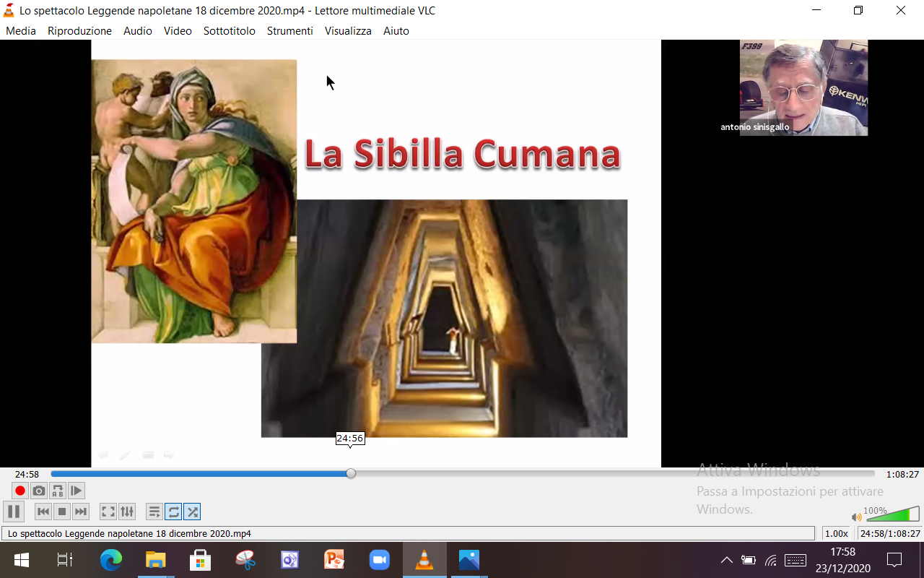Open the purple app icon left of PowerPoint
Image resolution: width=924 pixels, height=578 pixels.
[290, 560]
